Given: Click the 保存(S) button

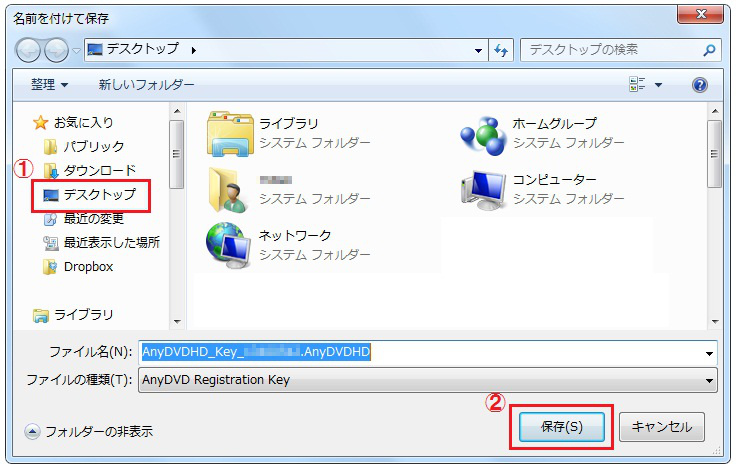Looking at the screenshot, I should [x=562, y=427].
